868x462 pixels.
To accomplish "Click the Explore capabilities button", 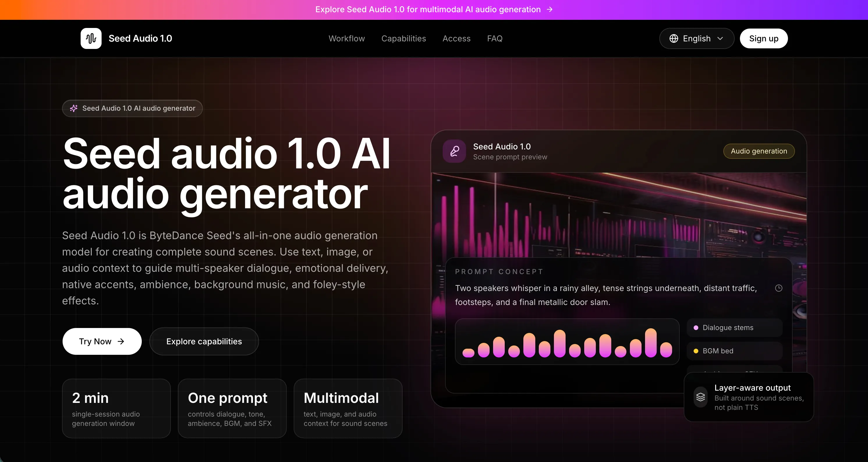I will (x=204, y=341).
